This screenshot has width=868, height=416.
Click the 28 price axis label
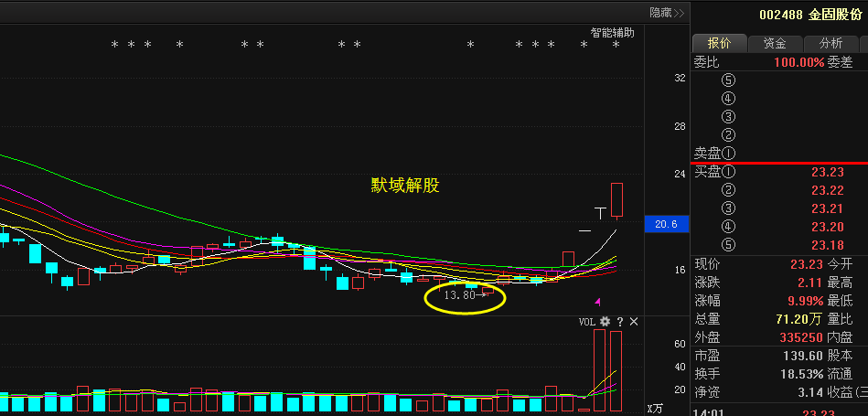(x=680, y=126)
